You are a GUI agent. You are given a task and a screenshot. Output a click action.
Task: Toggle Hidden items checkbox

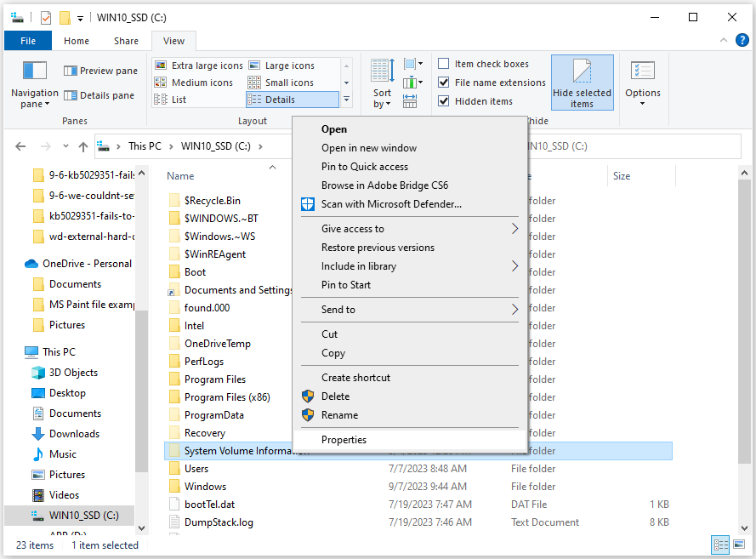coord(444,101)
